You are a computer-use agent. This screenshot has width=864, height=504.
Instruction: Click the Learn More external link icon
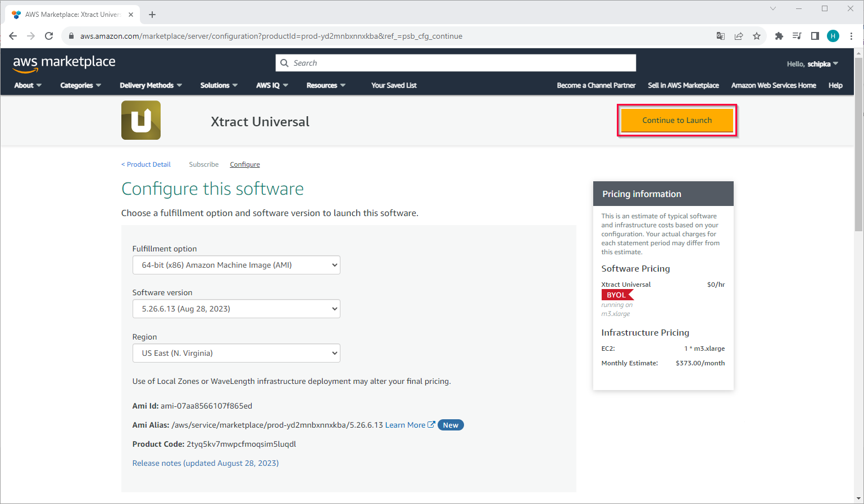tap(431, 425)
